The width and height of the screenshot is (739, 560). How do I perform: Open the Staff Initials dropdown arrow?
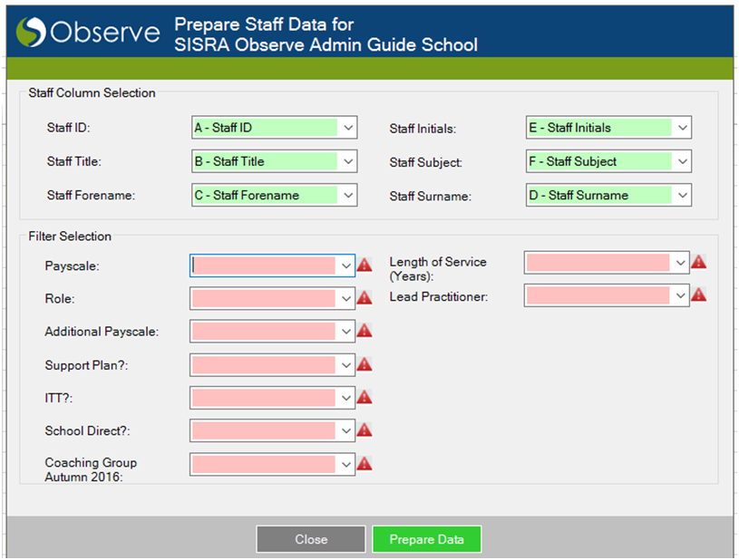(683, 128)
